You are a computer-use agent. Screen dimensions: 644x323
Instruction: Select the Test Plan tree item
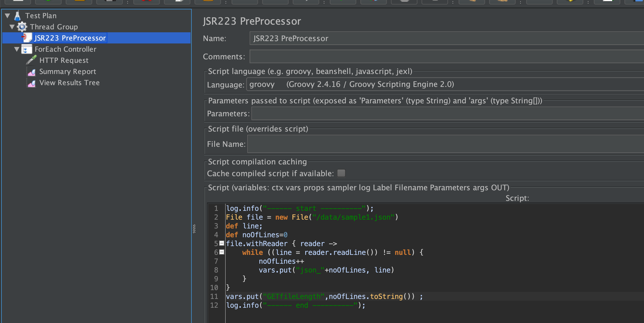pyautogui.click(x=41, y=16)
